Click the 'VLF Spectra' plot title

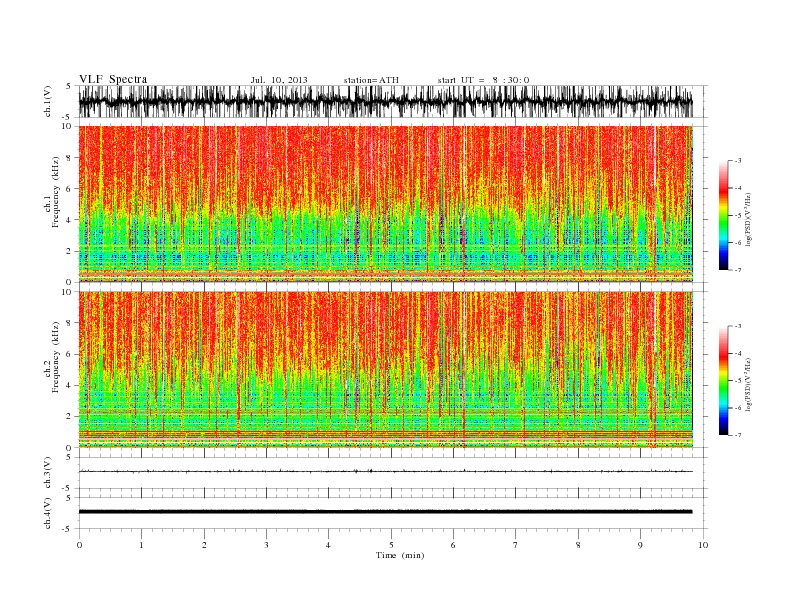click(x=113, y=79)
